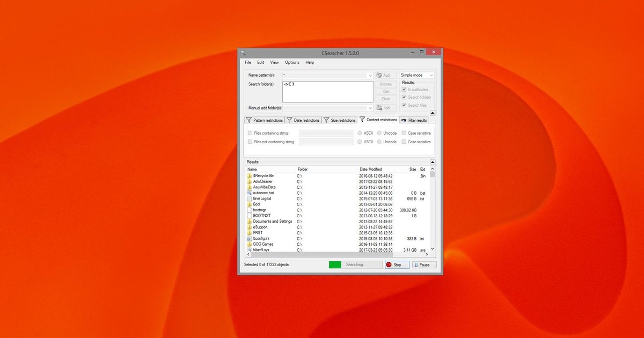
Task: Click the funnel icon on Date restrictions tab
Action: [290, 119]
